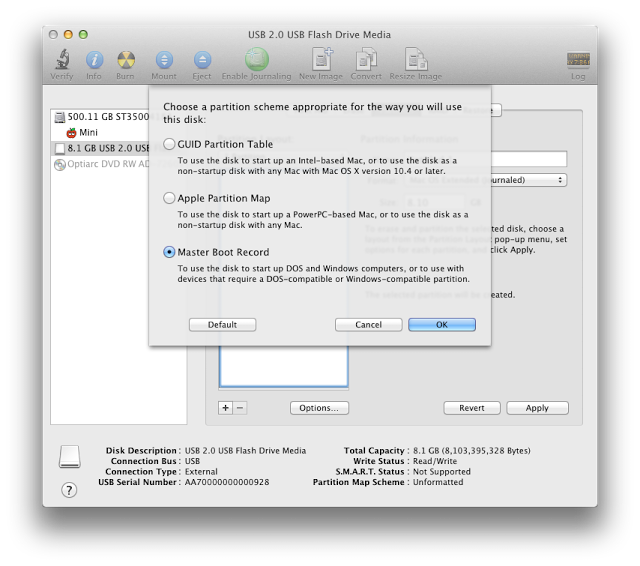The height and width of the screenshot is (566, 640).
Task: Click the Revert button
Action: (x=472, y=408)
